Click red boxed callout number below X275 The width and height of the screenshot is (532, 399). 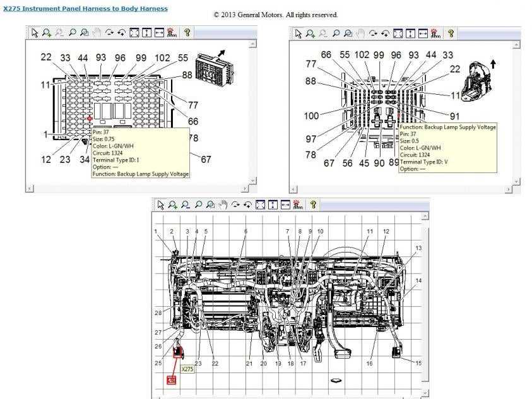(x=172, y=380)
